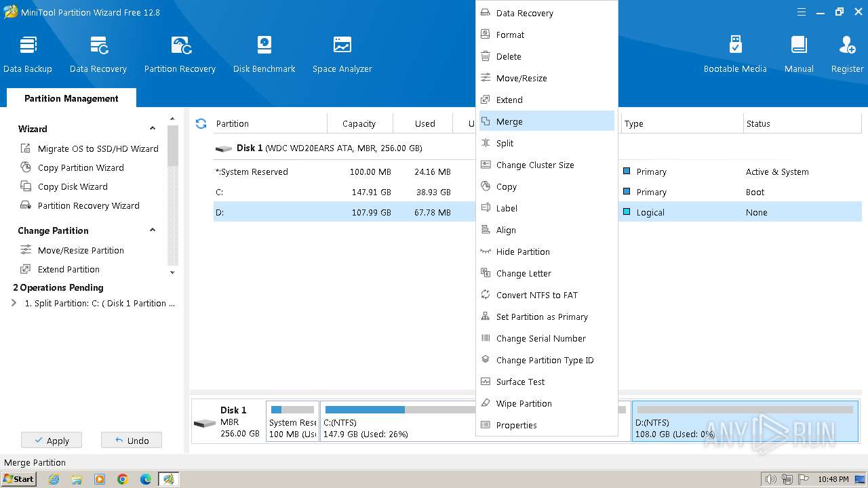Open Google Chrome from the taskbar
The width and height of the screenshot is (868, 488).
tap(123, 479)
